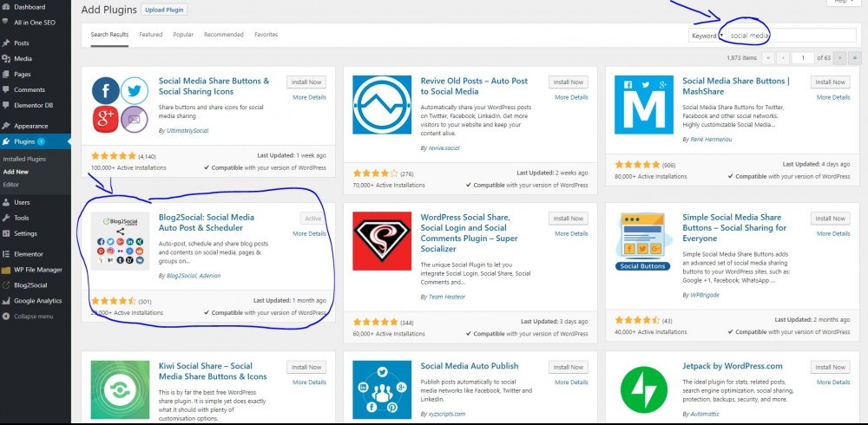Image resolution: width=868 pixels, height=425 pixels.
Task: Click the current page number field
Action: tap(803, 57)
